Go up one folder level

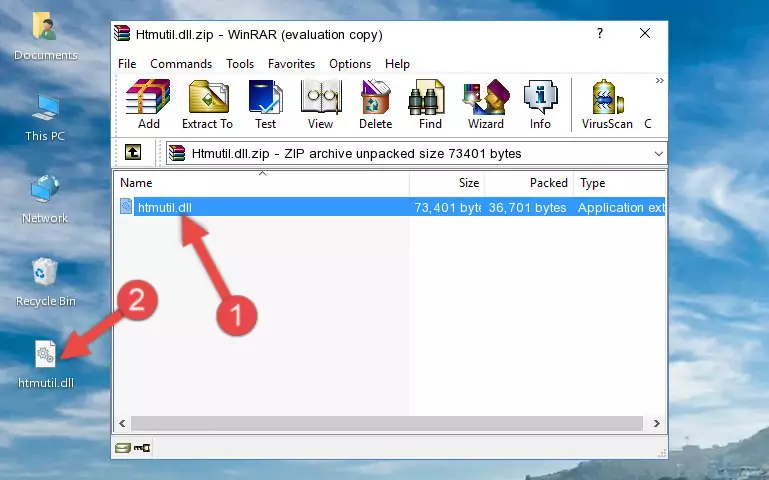point(133,152)
